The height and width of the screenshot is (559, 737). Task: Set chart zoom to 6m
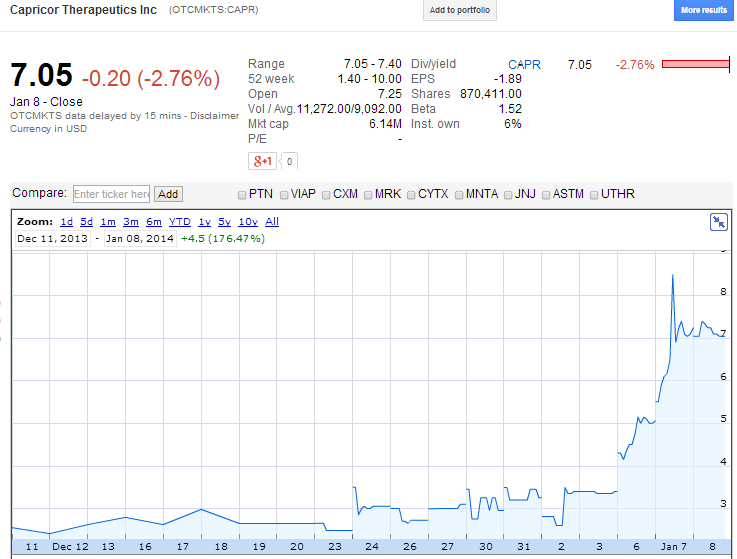coord(154,221)
